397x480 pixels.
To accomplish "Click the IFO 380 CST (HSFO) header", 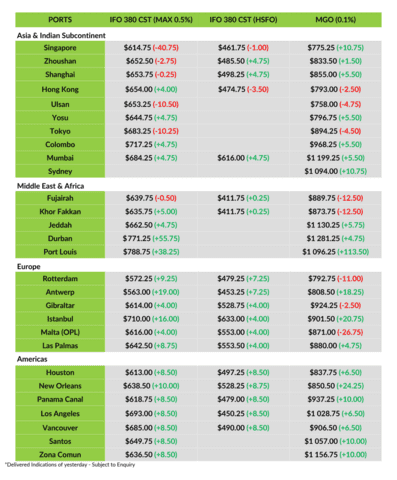I will tap(243, 20).
